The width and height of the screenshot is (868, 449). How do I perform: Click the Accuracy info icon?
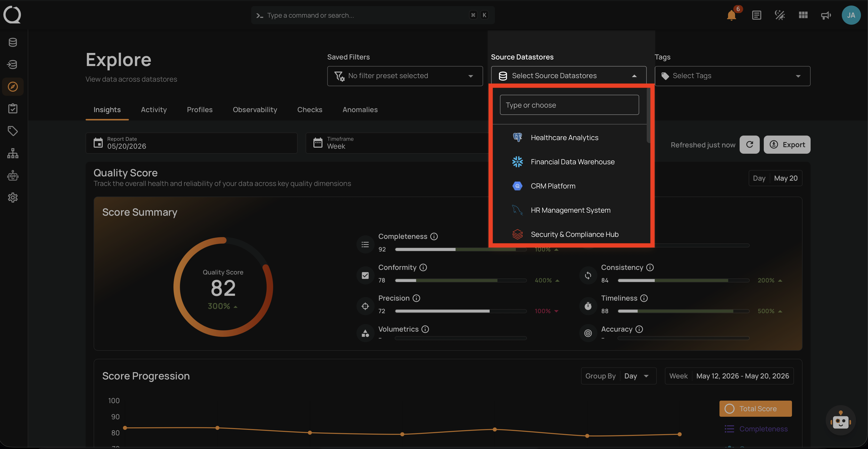click(x=639, y=329)
